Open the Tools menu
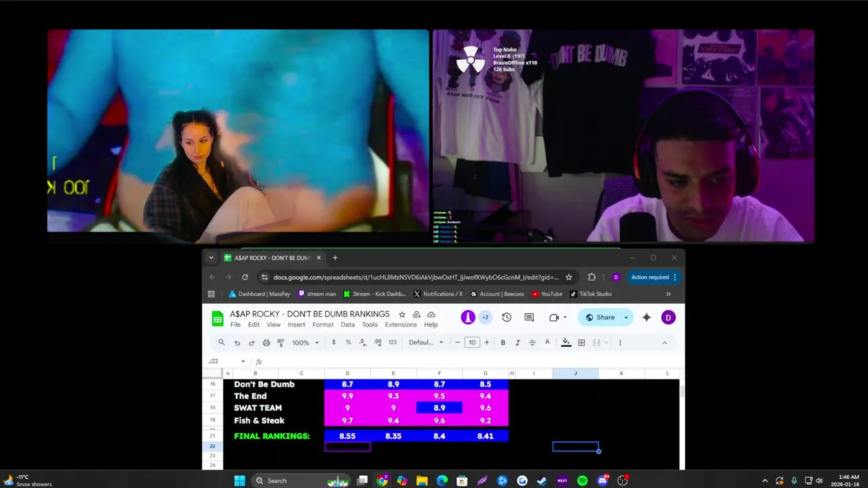 (x=370, y=325)
